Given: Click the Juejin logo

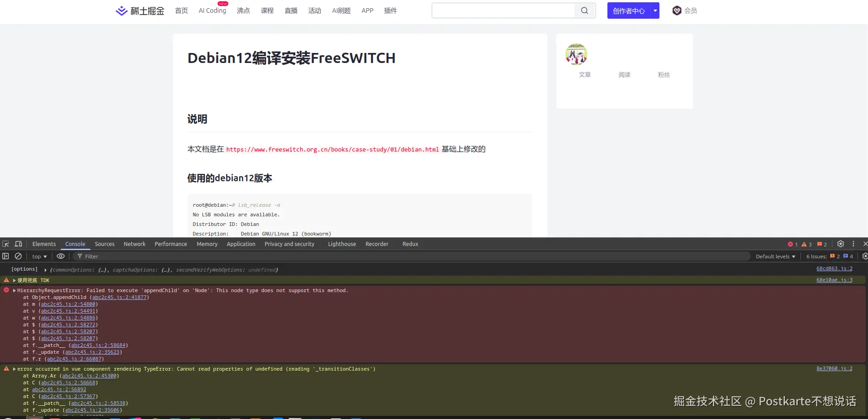Looking at the screenshot, I should coord(140,10).
